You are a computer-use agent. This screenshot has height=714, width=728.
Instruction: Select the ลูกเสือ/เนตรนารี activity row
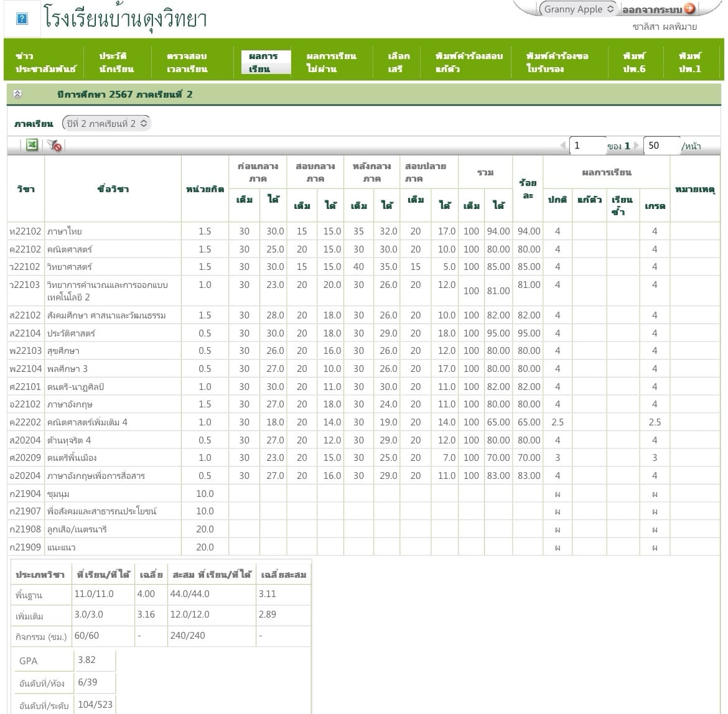pos(363,529)
